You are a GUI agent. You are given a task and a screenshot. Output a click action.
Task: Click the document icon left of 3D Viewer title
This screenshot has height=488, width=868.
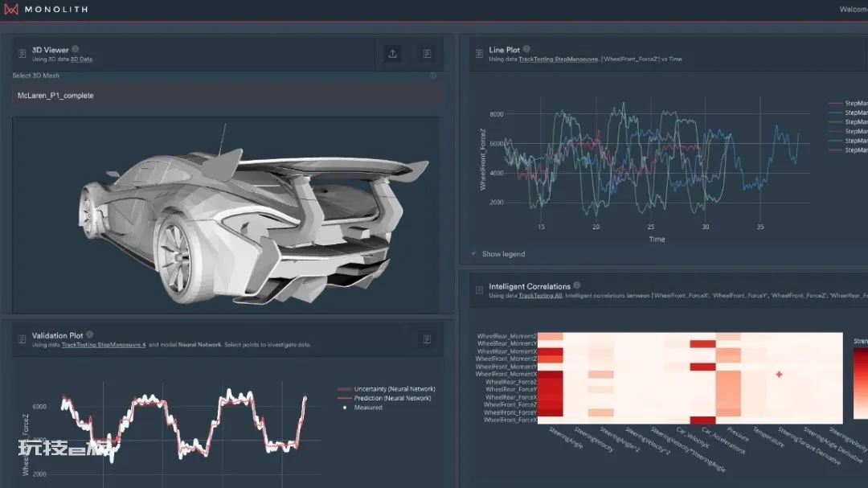tap(23, 54)
